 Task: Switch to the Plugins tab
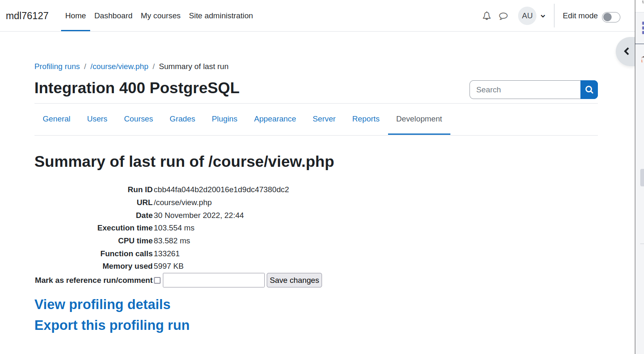pyautogui.click(x=225, y=119)
